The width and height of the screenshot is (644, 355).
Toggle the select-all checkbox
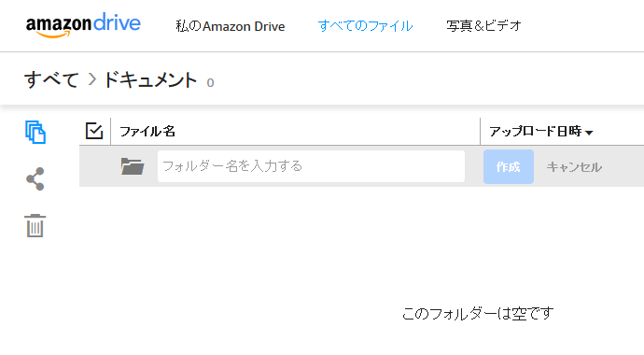tap(94, 131)
